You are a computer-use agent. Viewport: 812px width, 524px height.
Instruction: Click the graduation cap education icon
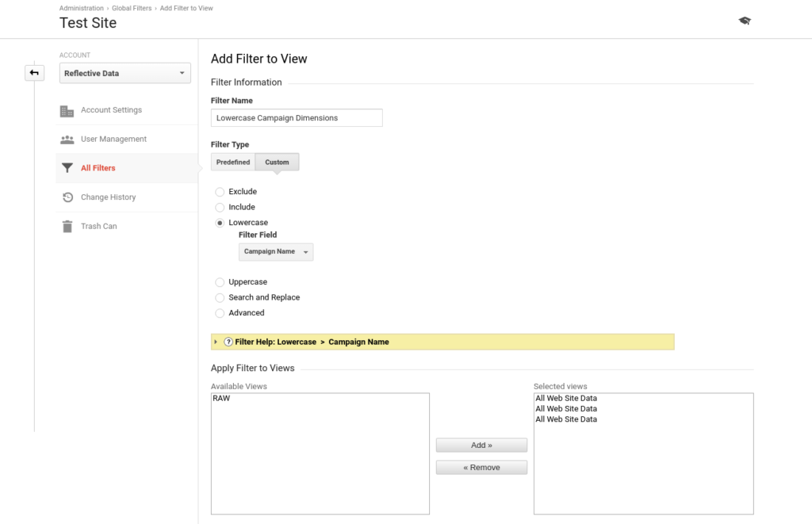pos(744,21)
